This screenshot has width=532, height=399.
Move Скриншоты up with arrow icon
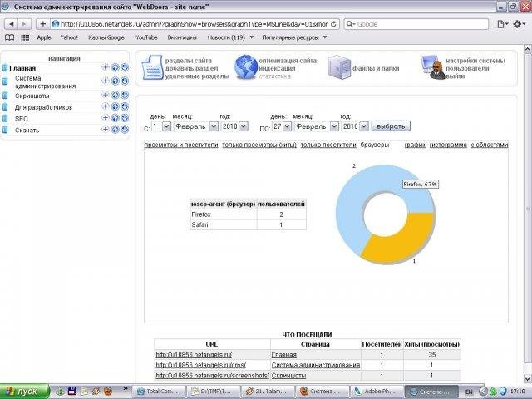pyautogui.click(x=115, y=96)
